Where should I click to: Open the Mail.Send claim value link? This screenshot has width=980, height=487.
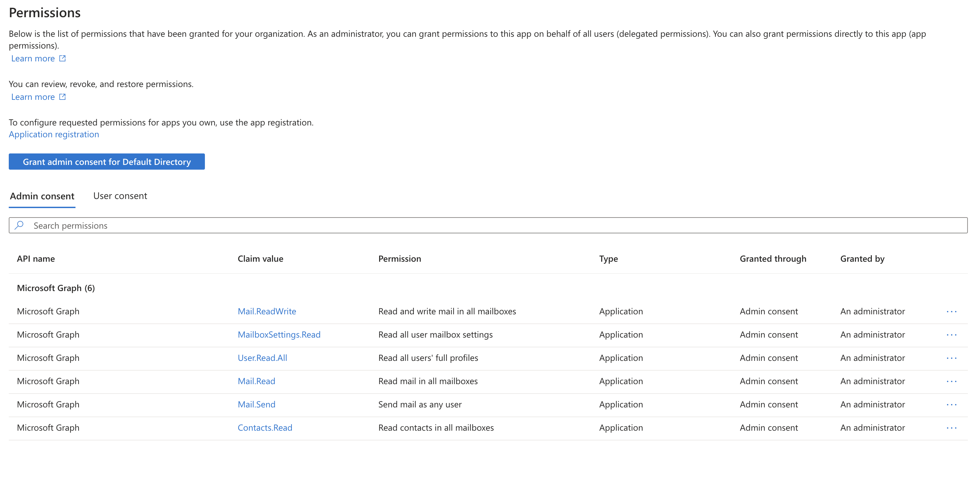pyautogui.click(x=256, y=404)
